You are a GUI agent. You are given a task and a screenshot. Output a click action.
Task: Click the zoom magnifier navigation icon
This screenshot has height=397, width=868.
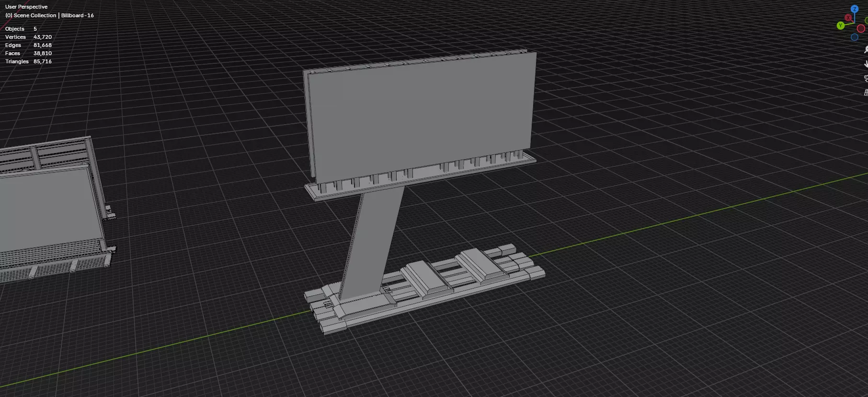point(866,49)
